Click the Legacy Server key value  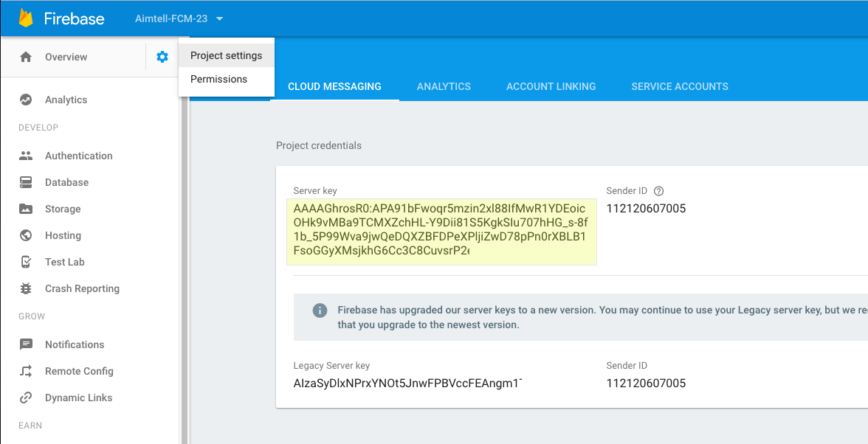click(x=408, y=384)
